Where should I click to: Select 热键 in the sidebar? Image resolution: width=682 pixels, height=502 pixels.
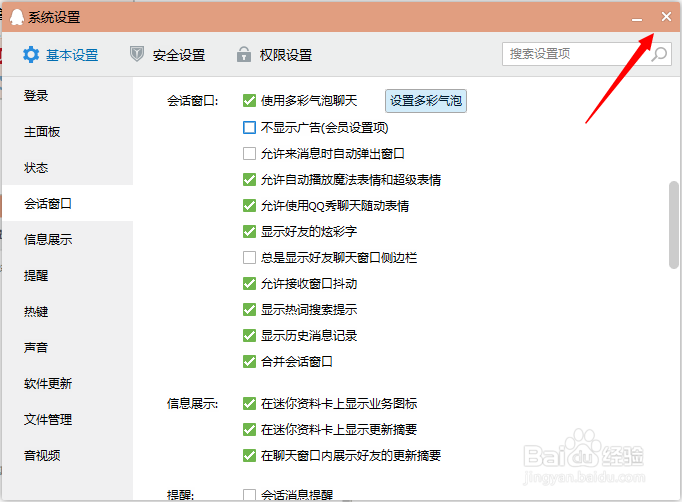(x=67, y=311)
